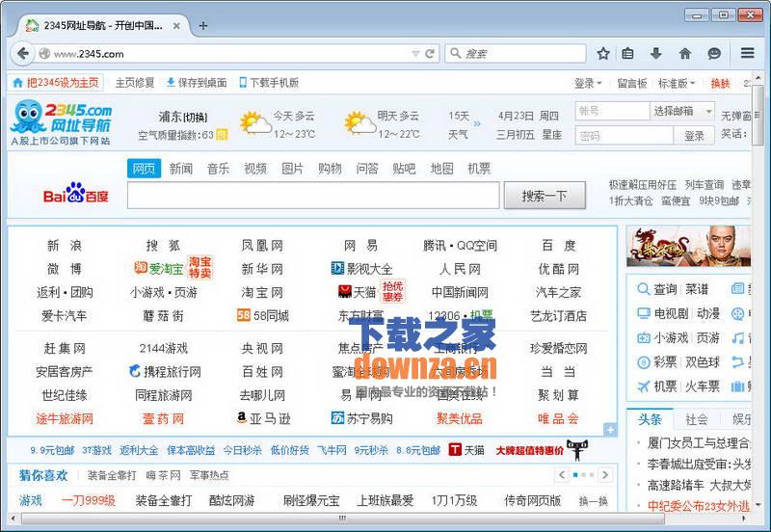Screen dimensions: 771x532
Task: Click the 密码 password field
Action: [624, 135]
